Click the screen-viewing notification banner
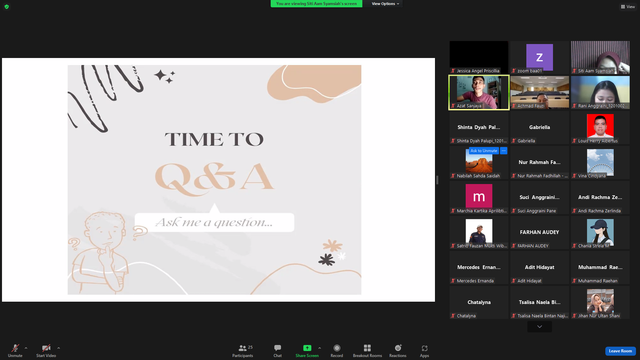Viewport: 640px width, 360px height. point(316,4)
